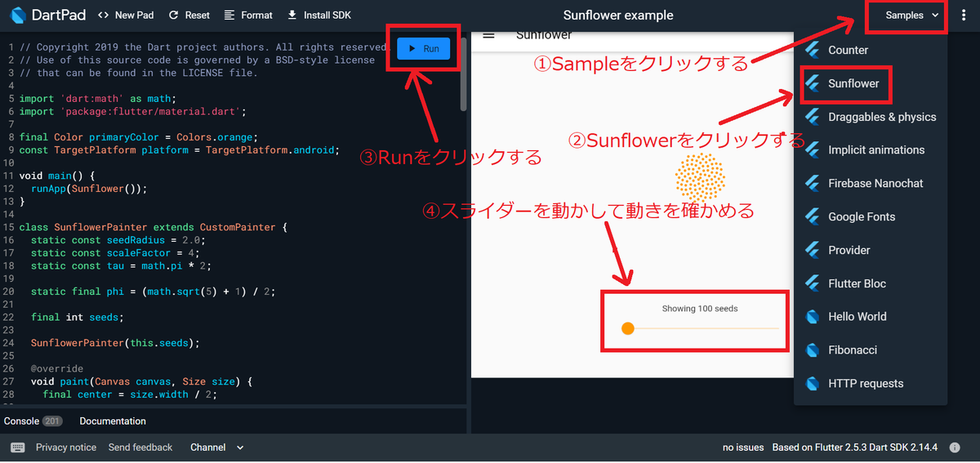The width and height of the screenshot is (980, 463).
Task: Click the Flutter 2.5.3 Dart SDK version text
Action: (855, 447)
